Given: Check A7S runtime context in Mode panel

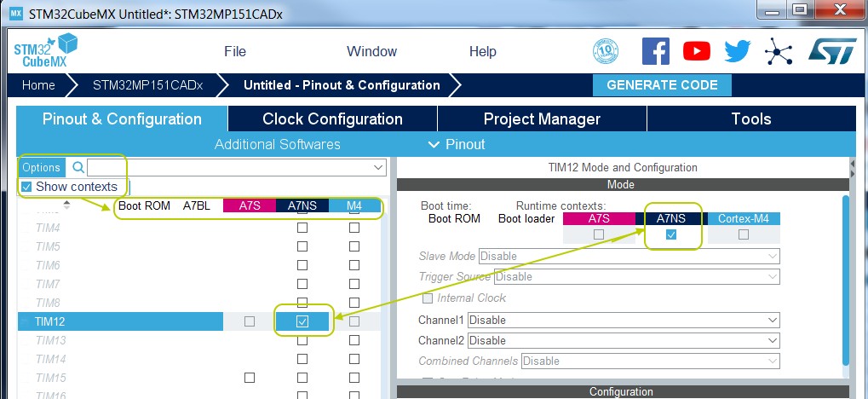Looking at the screenshot, I should tap(599, 234).
